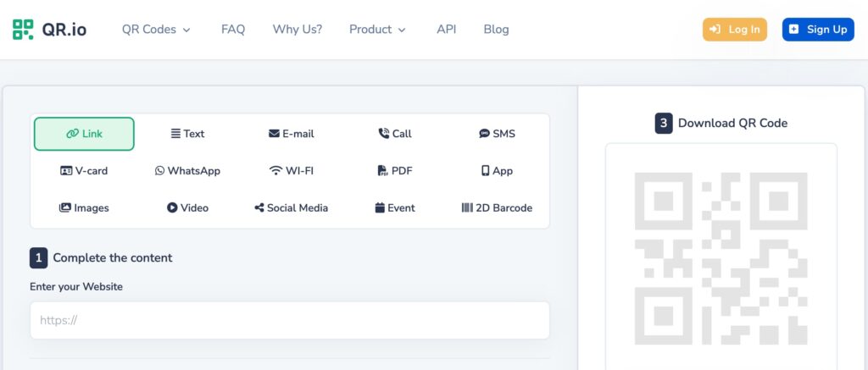Screen dimensions: 868x370
Task: Select WhatsApp QR code type
Action: click(x=187, y=171)
